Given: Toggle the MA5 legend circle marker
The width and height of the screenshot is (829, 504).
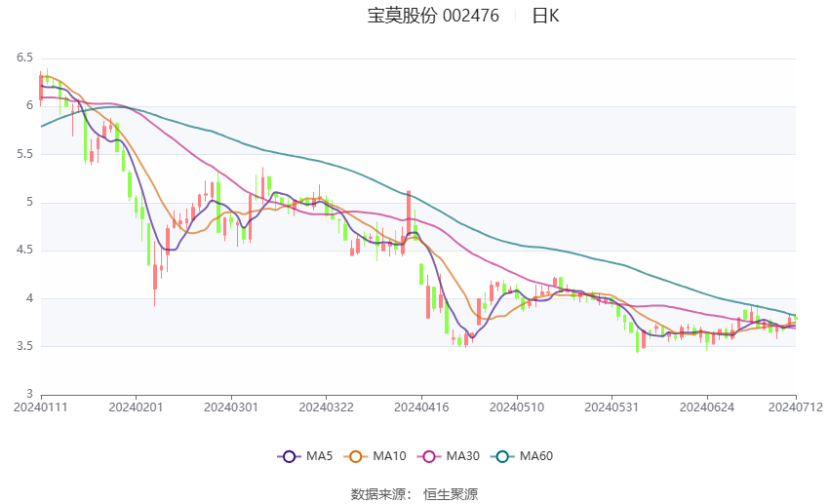Looking at the screenshot, I should click(290, 456).
